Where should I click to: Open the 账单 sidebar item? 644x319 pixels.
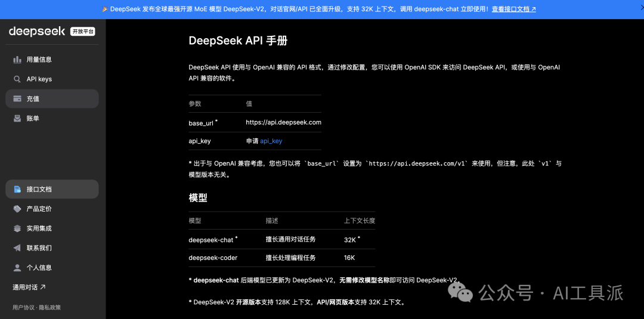(52, 118)
